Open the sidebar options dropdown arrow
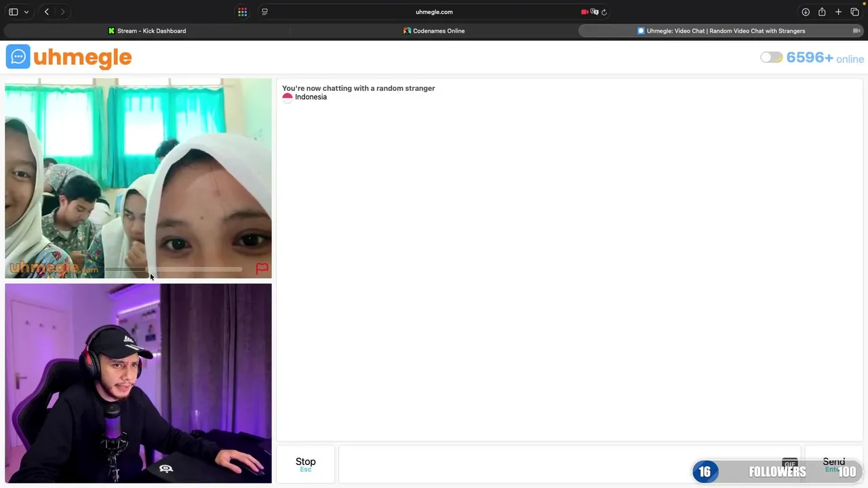 (x=26, y=12)
